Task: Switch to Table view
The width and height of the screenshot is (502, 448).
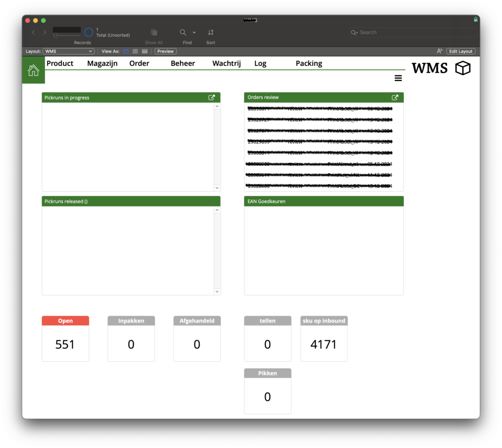Action: 145,51
